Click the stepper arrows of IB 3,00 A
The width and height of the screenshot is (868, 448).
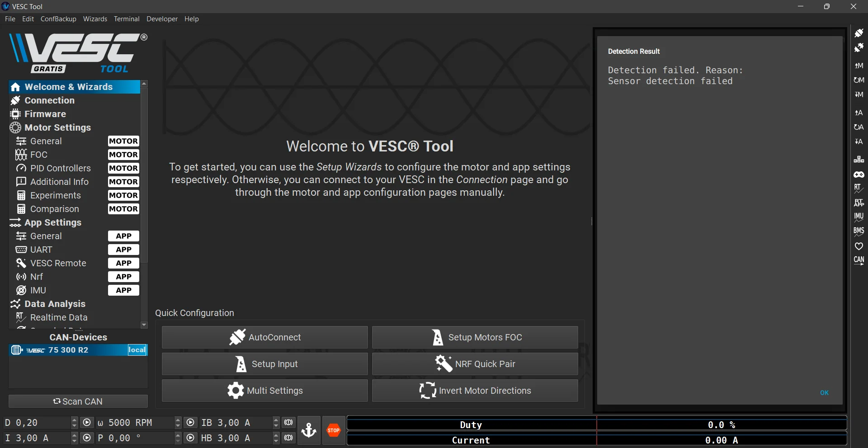(276, 423)
